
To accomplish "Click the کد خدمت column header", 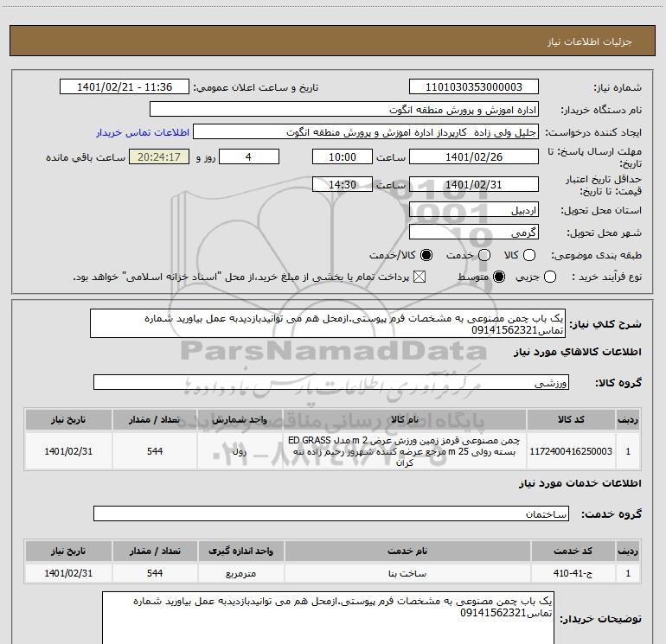I will [x=573, y=551].
